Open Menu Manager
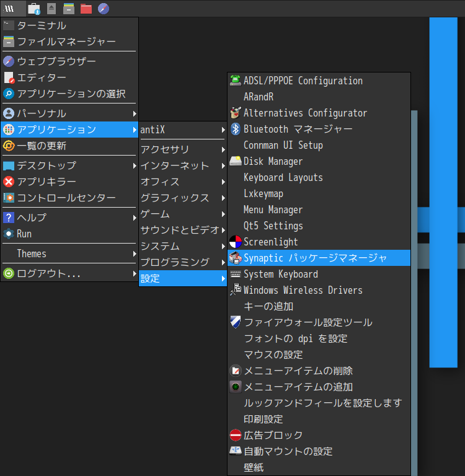This screenshot has width=465, height=476. tap(319, 209)
